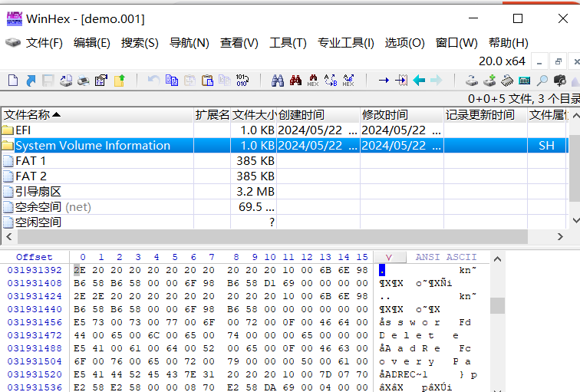Open the dropdown arrow beside ANSI ASCII
The image size is (580, 392).
click(x=390, y=257)
